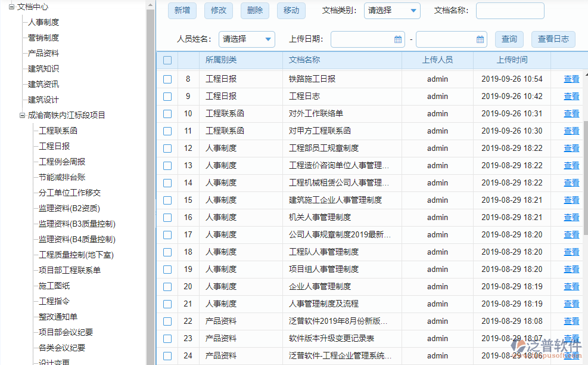
Task: Check the checkbox for row 8 铁路施工日报
Action: coord(167,79)
